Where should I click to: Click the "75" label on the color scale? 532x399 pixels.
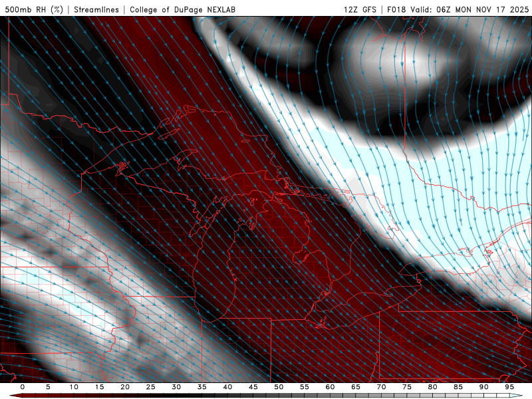[x=407, y=387]
